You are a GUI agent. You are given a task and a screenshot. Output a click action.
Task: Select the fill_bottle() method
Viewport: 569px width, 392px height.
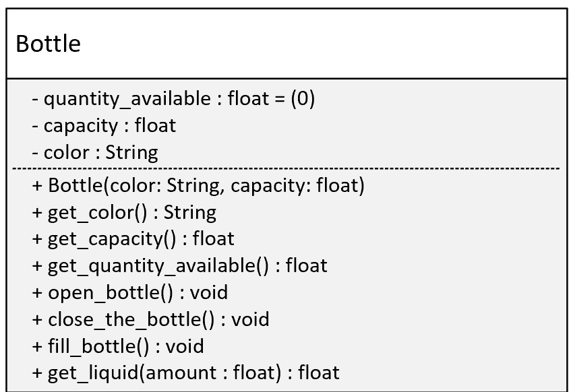coord(118,346)
